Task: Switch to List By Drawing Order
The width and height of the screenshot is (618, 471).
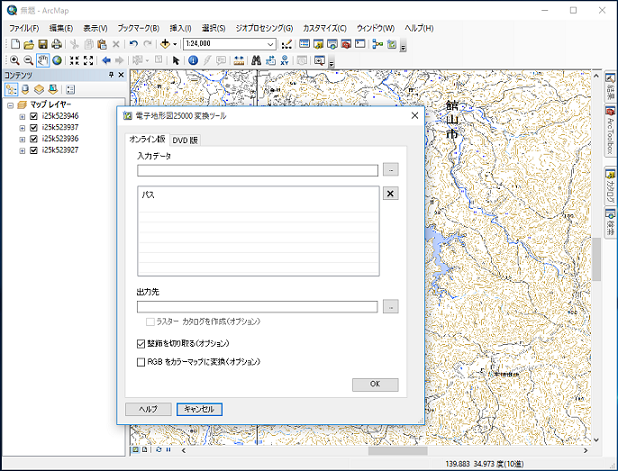Action: pos(11,89)
